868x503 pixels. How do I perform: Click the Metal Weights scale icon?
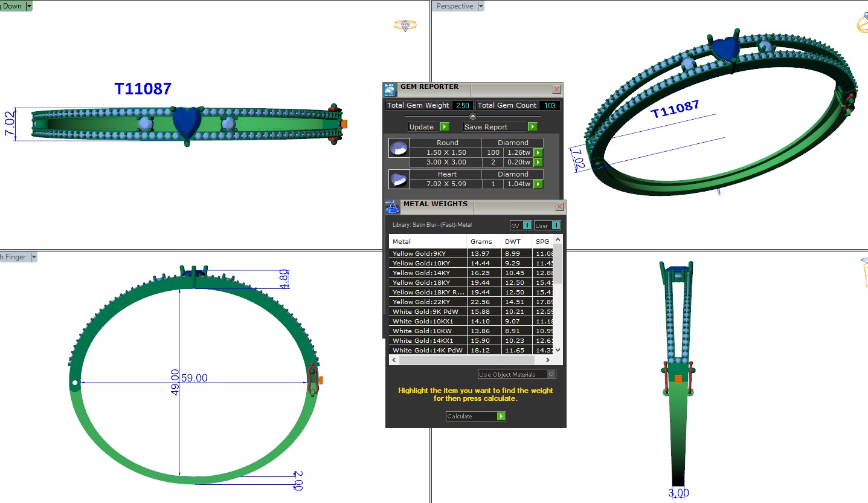[393, 207]
